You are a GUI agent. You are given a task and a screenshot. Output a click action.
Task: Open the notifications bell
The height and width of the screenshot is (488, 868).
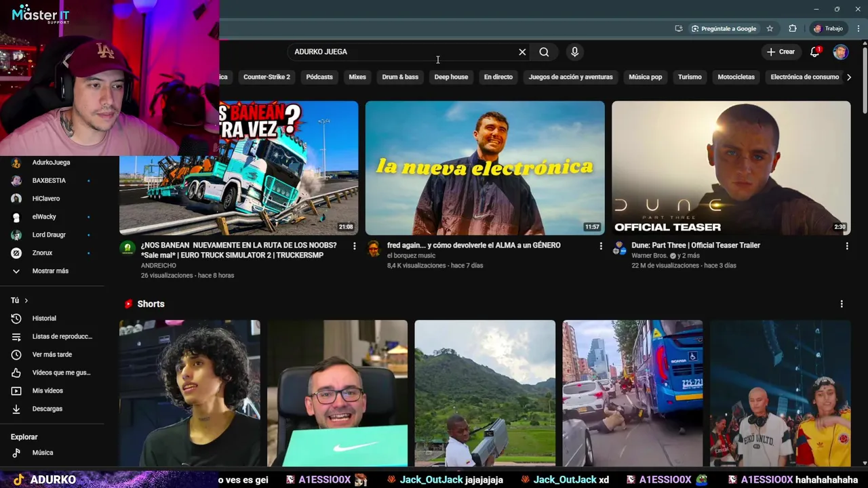pyautogui.click(x=815, y=52)
